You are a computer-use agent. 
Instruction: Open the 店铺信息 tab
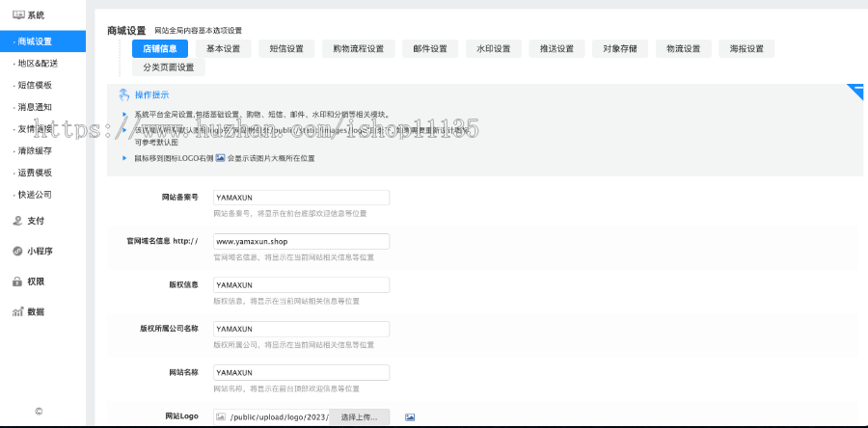[x=160, y=48]
